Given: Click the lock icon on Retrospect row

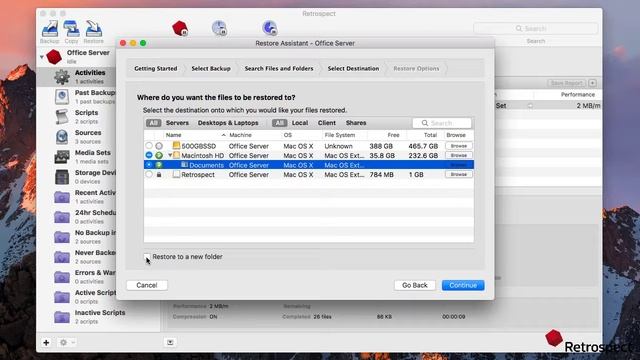Looking at the screenshot, I should coord(159,174).
